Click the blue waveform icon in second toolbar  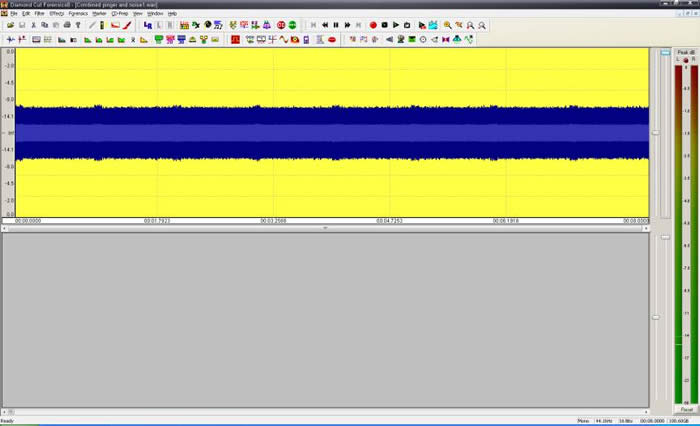[10, 40]
